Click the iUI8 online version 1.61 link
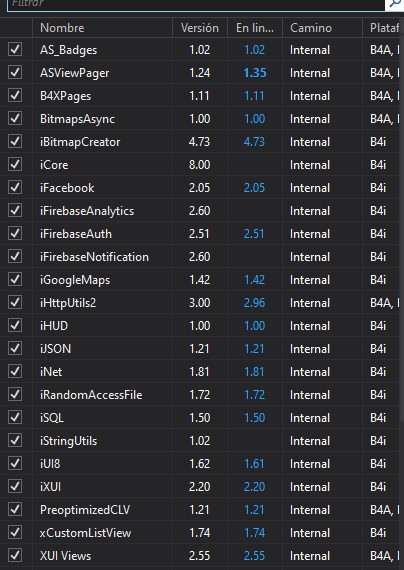The width and height of the screenshot is (404, 570). [x=254, y=464]
